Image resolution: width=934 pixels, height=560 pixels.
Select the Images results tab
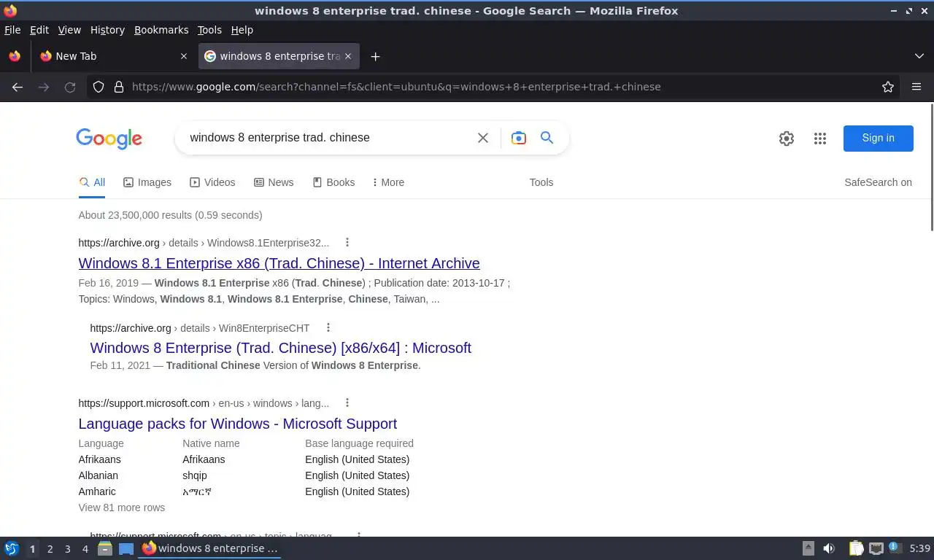click(147, 182)
